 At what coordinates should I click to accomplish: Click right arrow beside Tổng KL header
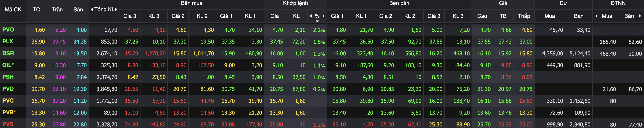(x=116, y=9)
